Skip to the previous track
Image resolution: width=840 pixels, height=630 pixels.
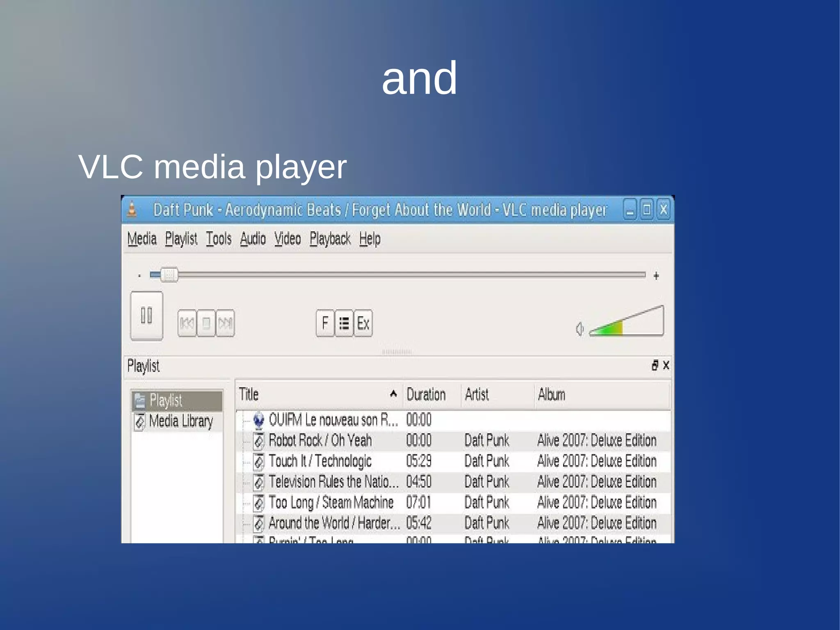coord(187,323)
